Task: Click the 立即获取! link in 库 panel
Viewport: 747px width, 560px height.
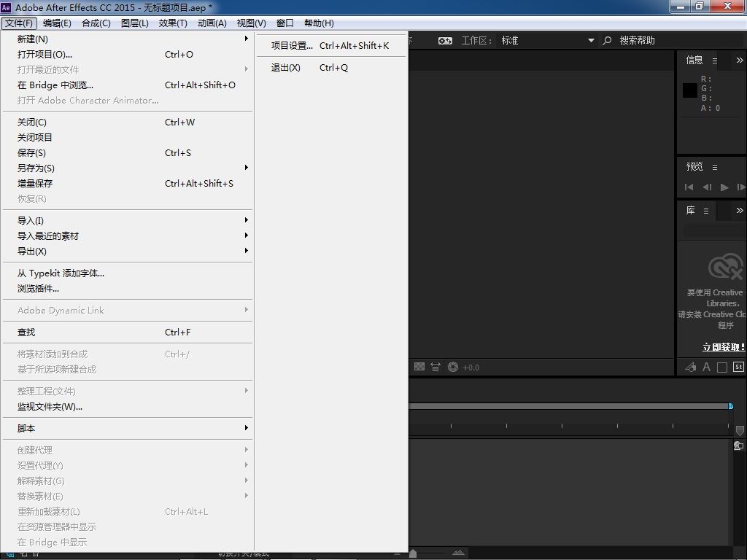Action: click(723, 346)
